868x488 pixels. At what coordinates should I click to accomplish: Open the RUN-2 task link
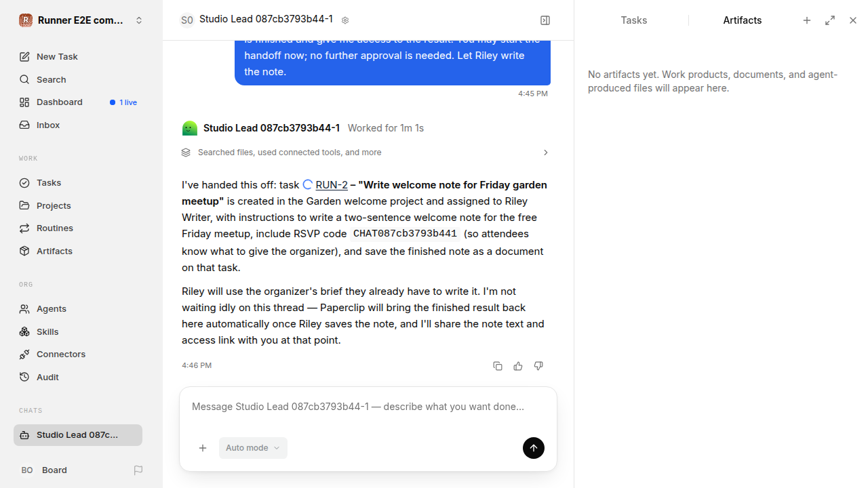pyautogui.click(x=332, y=185)
